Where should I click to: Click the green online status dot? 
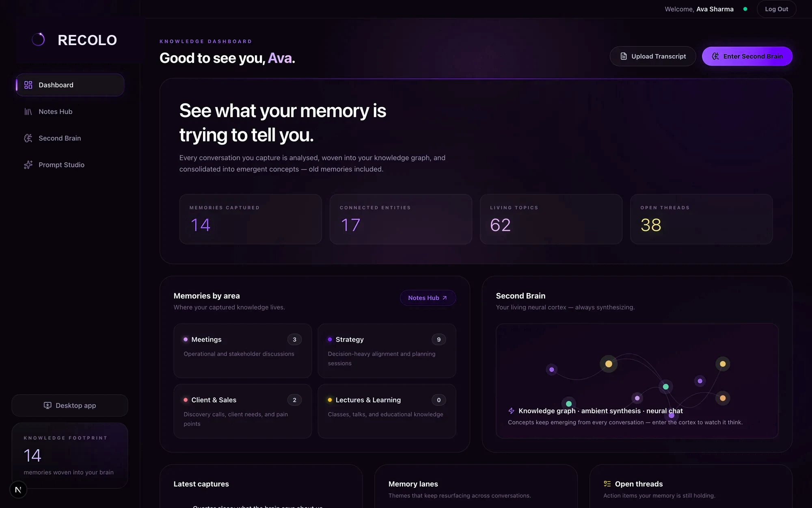[x=745, y=9]
